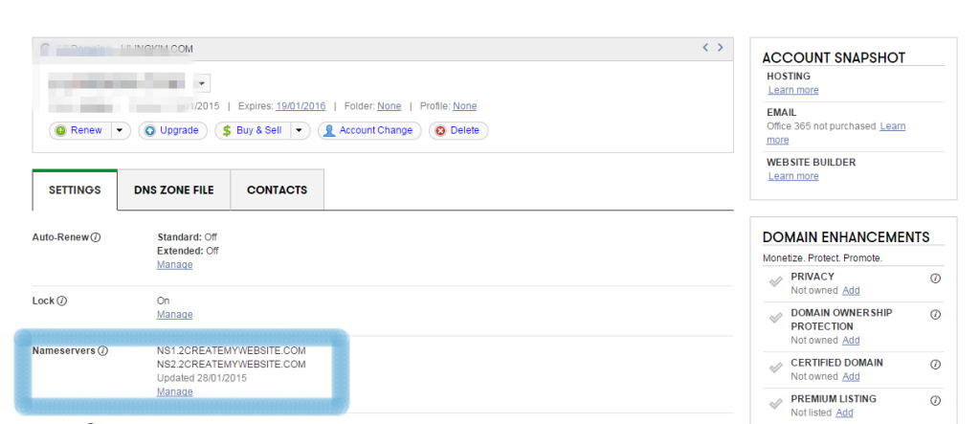The width and height of the screenshot is (980, 424).
Task: Click the Lock info icon
Action: 59,301
